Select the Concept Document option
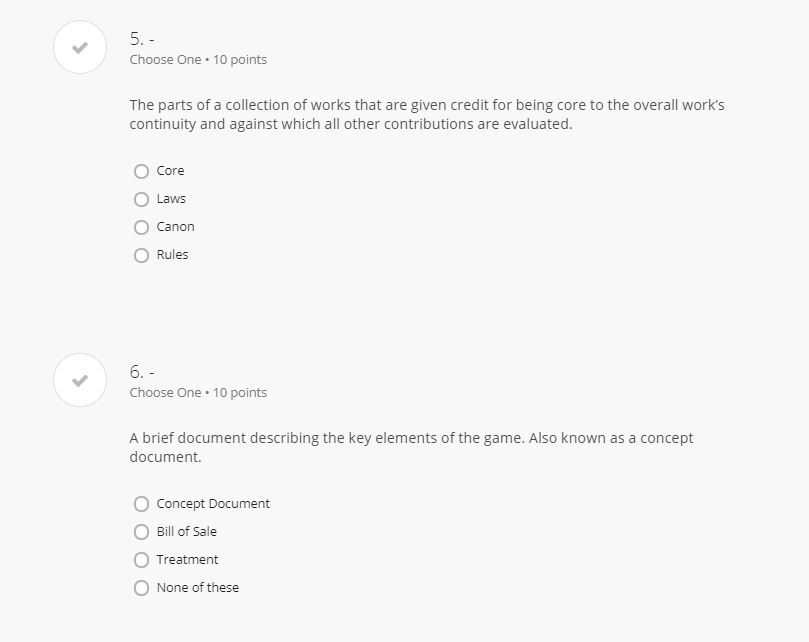 (141, 504)
